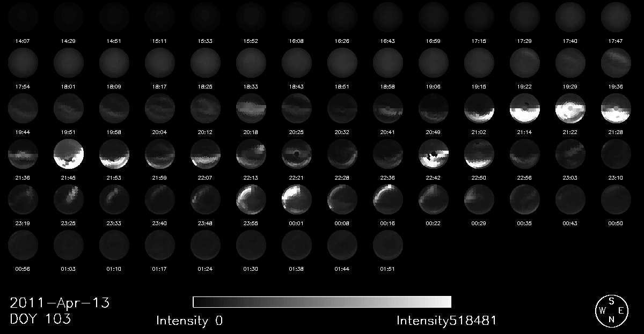Click the 18:51 timestamp label

pos(342,86)
